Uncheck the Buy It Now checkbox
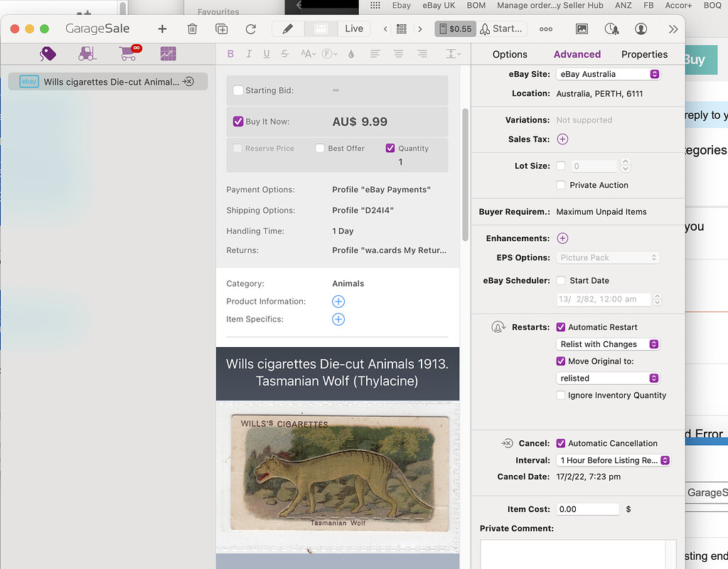 pos(238,122)
